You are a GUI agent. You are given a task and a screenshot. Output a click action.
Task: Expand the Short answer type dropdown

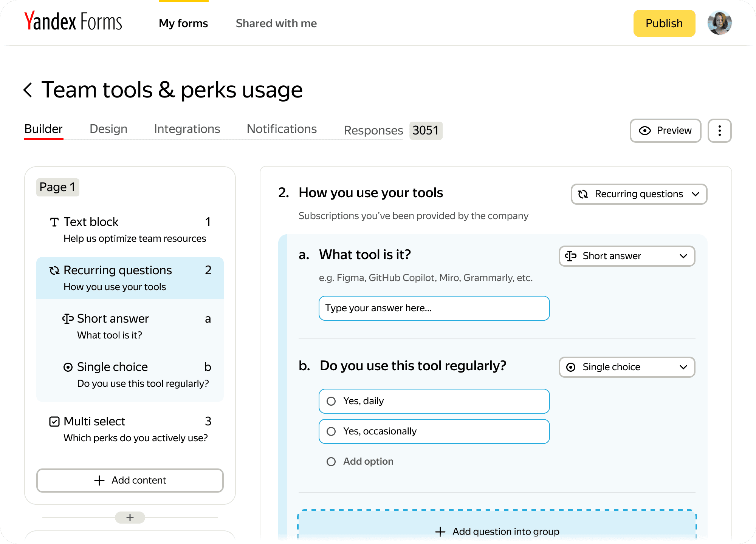[627, 256]
